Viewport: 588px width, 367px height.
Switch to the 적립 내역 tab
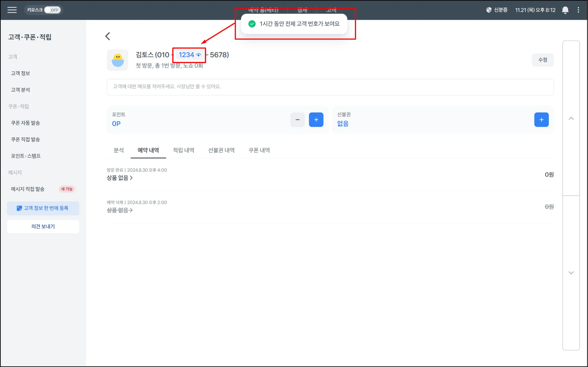[x=183, y=150]
